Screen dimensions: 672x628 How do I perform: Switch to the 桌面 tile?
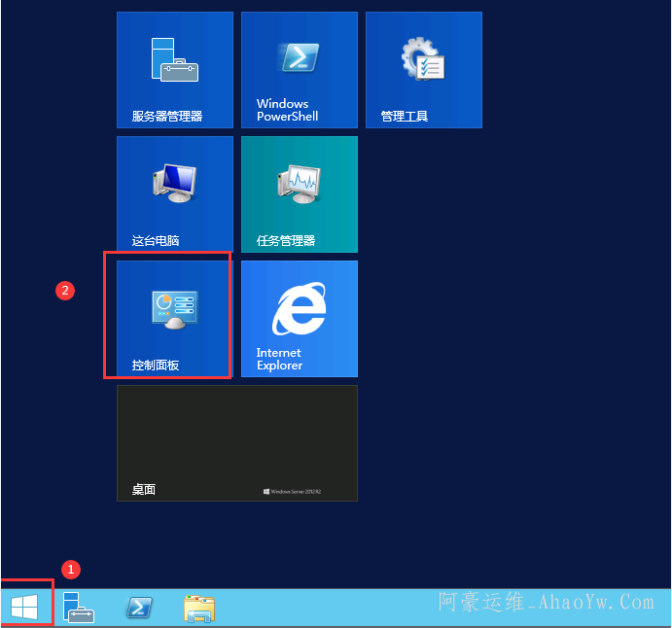click(x=237, y=443)
